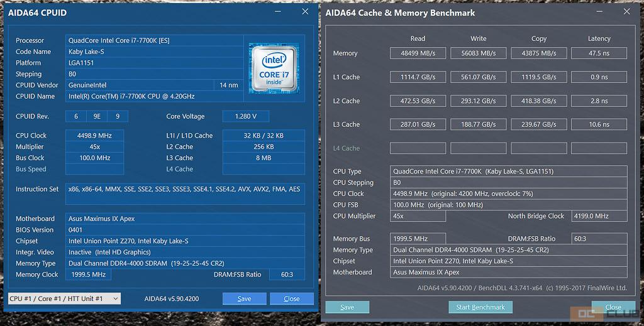Click Benchmark CPU Type row

tap(508, 171)
